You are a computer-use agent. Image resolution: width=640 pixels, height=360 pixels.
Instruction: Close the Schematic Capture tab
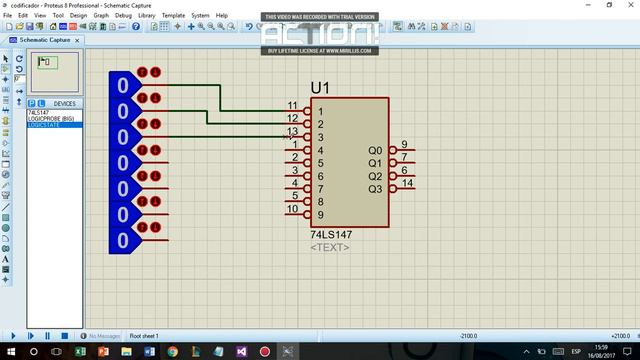pyautogui.click(x=77, y=40)
